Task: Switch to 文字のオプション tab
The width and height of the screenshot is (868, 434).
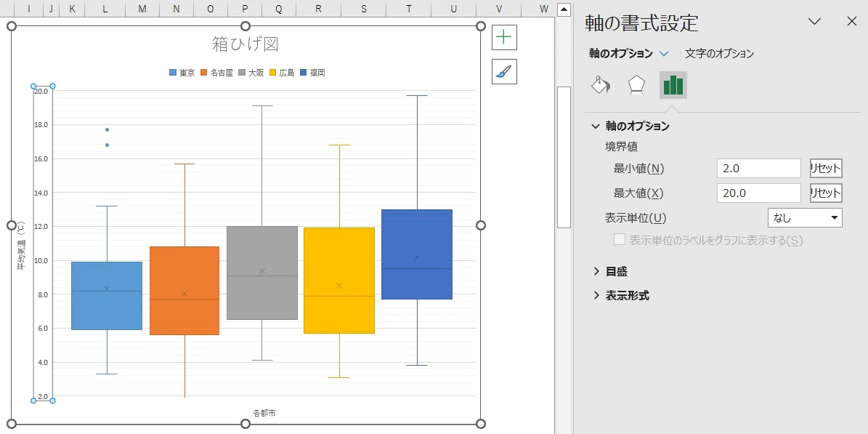Action: click(719, 54)
